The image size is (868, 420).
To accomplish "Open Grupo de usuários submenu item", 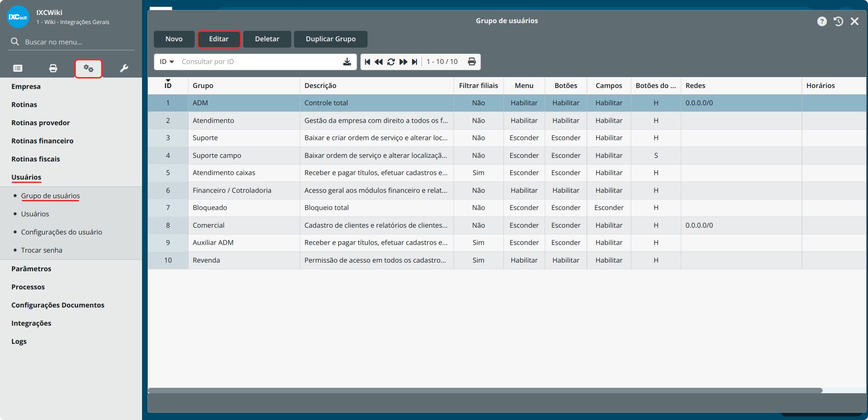I will point(50,196).
